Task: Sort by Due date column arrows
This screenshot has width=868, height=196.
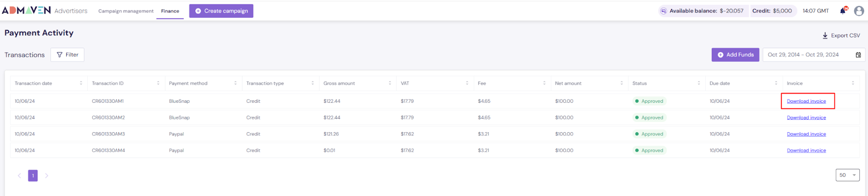Action: tap(776, 83)
